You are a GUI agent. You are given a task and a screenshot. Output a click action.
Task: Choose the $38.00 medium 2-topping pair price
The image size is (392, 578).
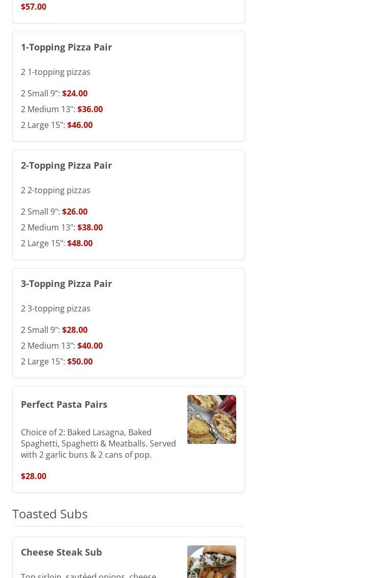pyautogui.click(x=90, y=227)
